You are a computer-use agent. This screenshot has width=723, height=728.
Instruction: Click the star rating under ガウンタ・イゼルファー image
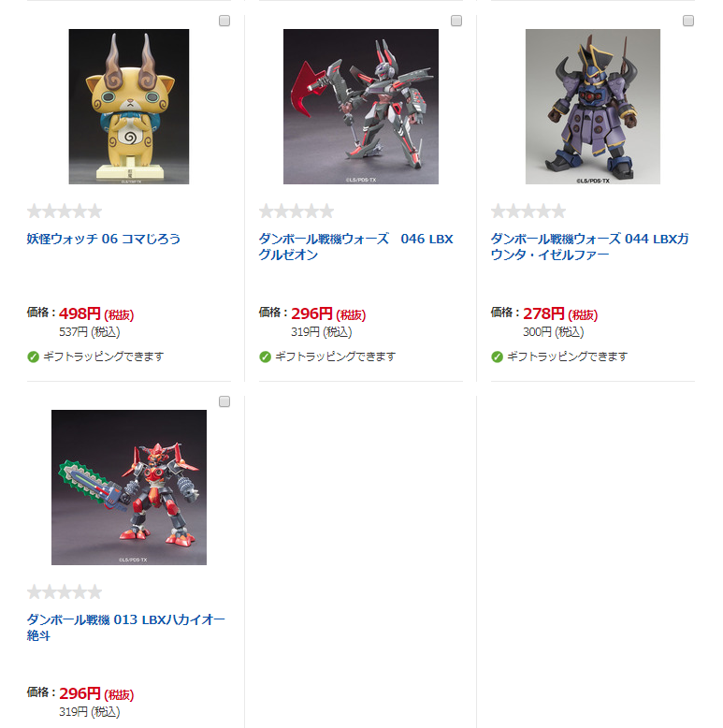(x=528, y=211)
